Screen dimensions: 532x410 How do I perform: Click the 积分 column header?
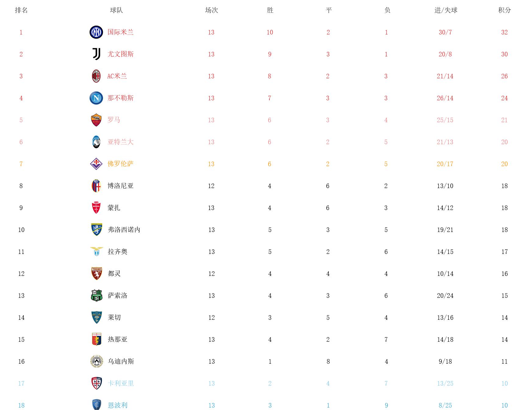(504, 10)
